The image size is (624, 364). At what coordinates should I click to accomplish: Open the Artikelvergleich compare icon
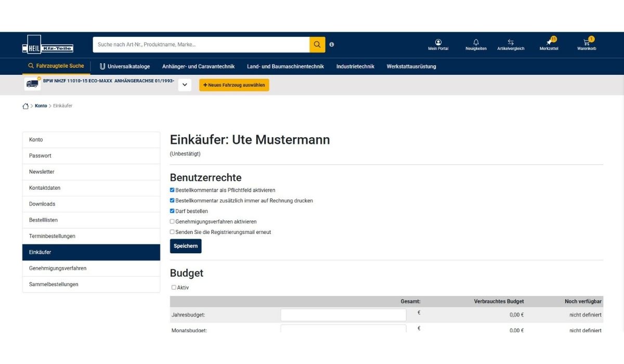pos(511,42)
